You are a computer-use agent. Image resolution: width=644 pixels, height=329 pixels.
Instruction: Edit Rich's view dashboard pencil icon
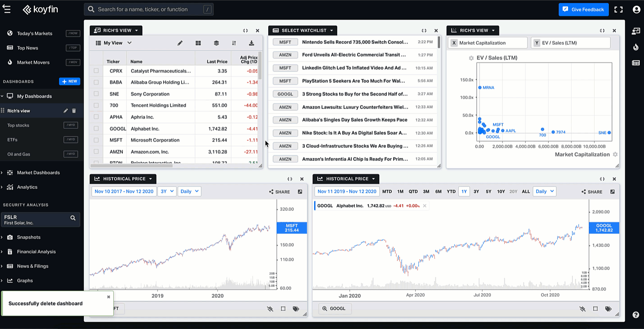(66, 111)
